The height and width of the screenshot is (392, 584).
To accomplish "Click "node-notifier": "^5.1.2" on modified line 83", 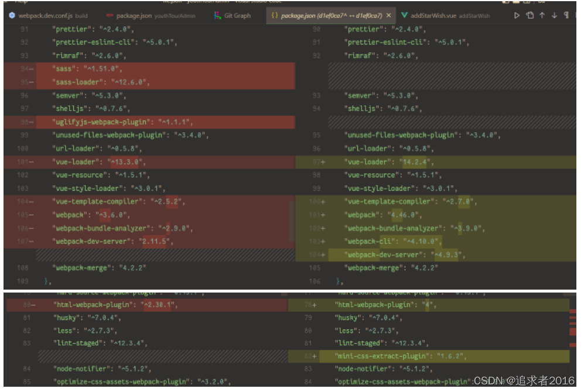I will [x=384, y=369].
